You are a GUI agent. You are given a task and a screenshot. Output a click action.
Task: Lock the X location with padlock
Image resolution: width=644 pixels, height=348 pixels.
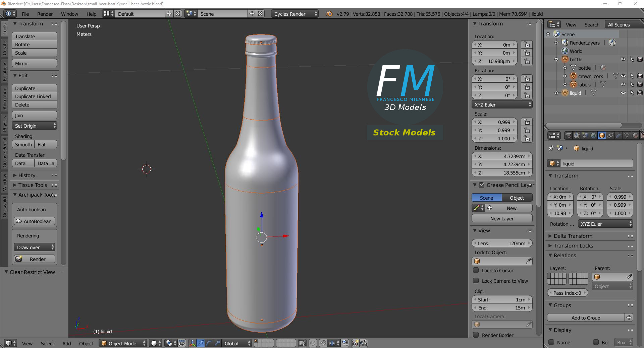pyautogui.click(x=527, y=45)
